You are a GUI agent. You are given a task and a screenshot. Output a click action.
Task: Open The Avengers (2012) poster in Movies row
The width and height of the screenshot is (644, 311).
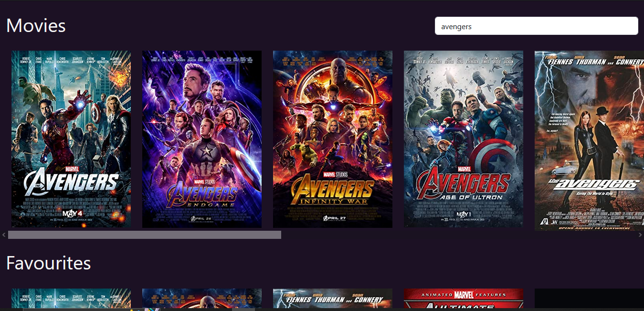71,139
